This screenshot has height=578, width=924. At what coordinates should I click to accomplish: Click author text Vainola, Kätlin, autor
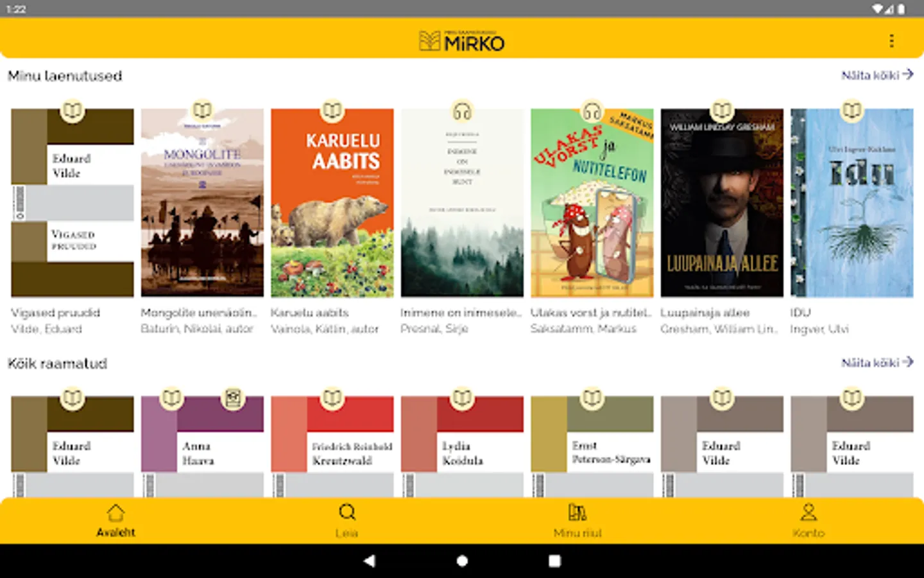325,329
